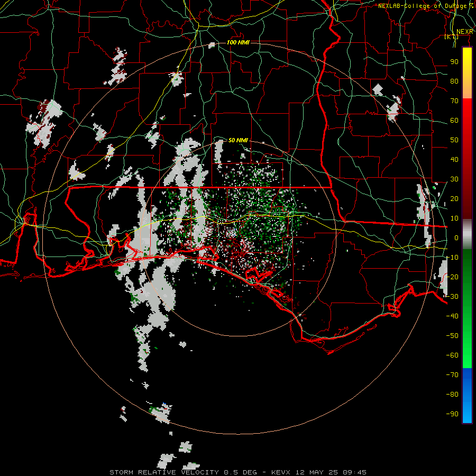Click the 50 value on the velocity scale
Image resolution: width=476 pixels, height=476 pixels.
[454, 140]
